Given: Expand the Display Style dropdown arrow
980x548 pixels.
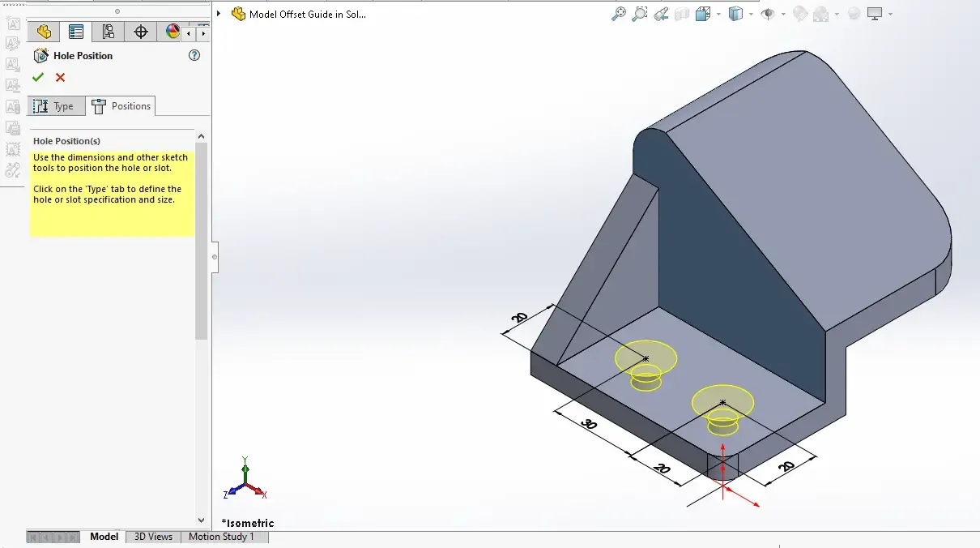Looking at the screenshot, I should pos(751,15).
